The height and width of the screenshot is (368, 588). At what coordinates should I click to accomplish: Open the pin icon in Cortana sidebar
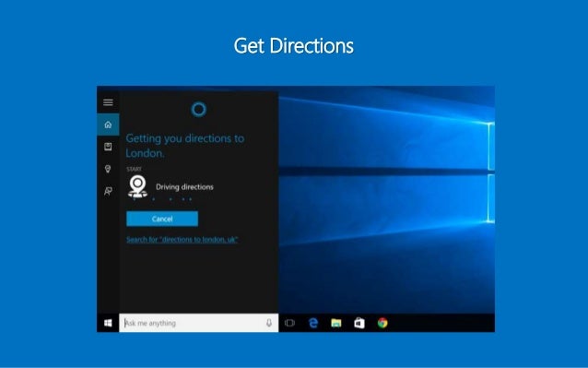[x=108, y=169]
